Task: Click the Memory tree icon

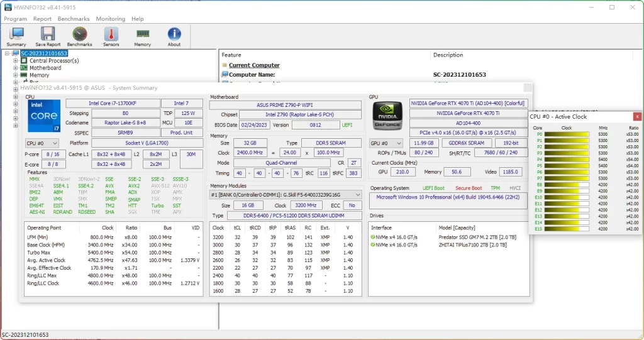Action: click(x=24, y=75)
